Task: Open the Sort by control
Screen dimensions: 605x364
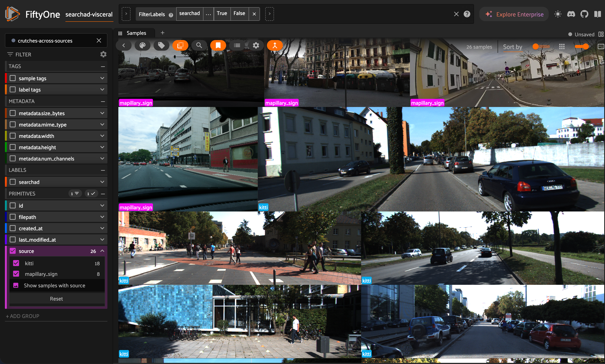Action: 513,47
